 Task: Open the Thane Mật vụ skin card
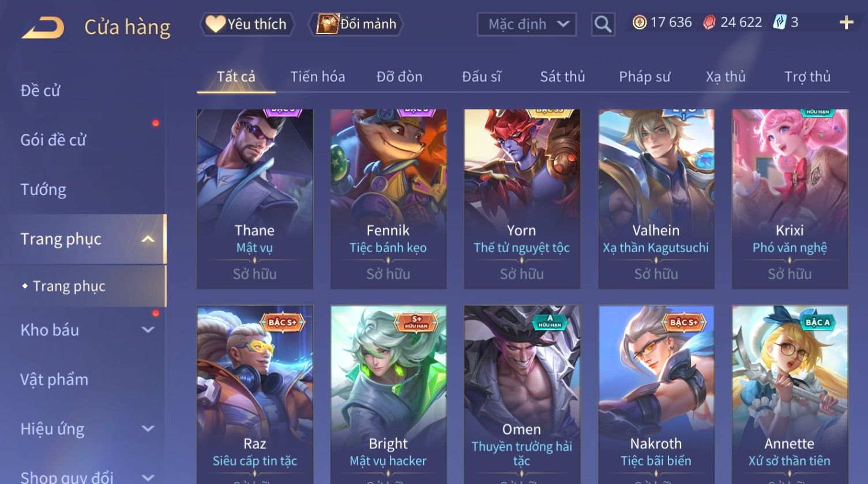[x=255, y=199]
